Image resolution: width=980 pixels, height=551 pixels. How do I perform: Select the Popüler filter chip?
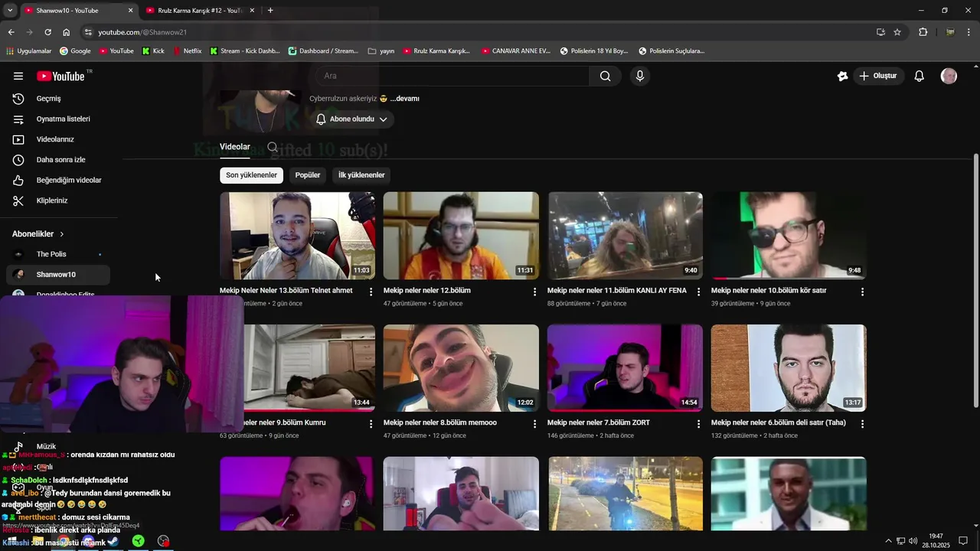[308, 175]
